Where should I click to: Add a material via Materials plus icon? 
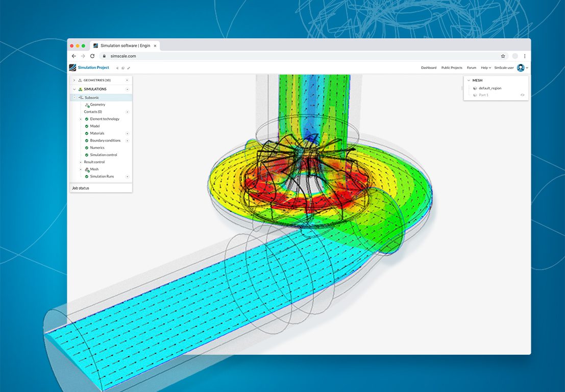tap(127, 133)
